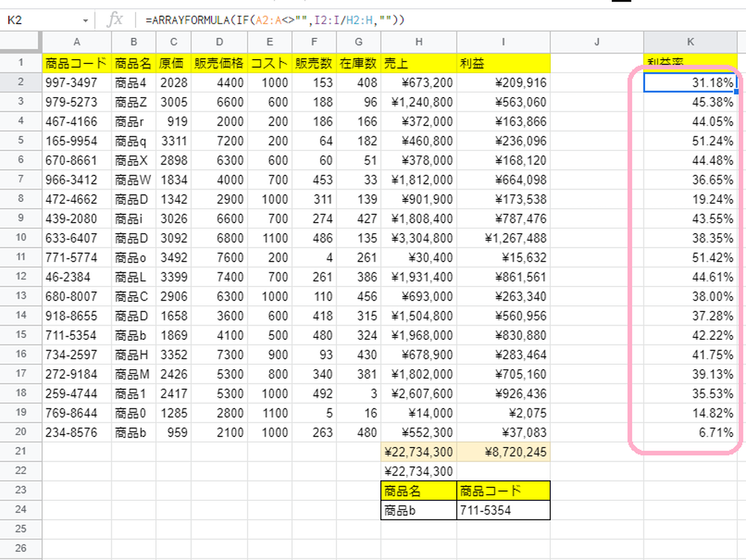
Task: Select column G header
Action: coord(359,42)
